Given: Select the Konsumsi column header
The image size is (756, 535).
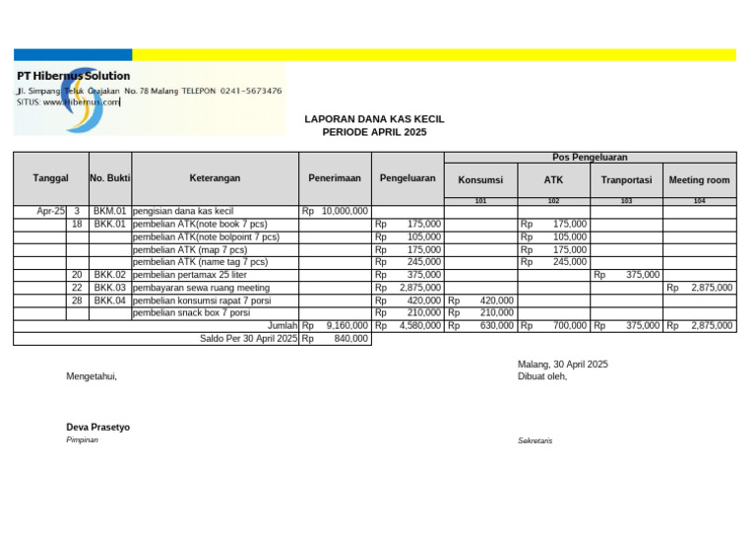Looking at the screenshot, I should tap(480, 180).
